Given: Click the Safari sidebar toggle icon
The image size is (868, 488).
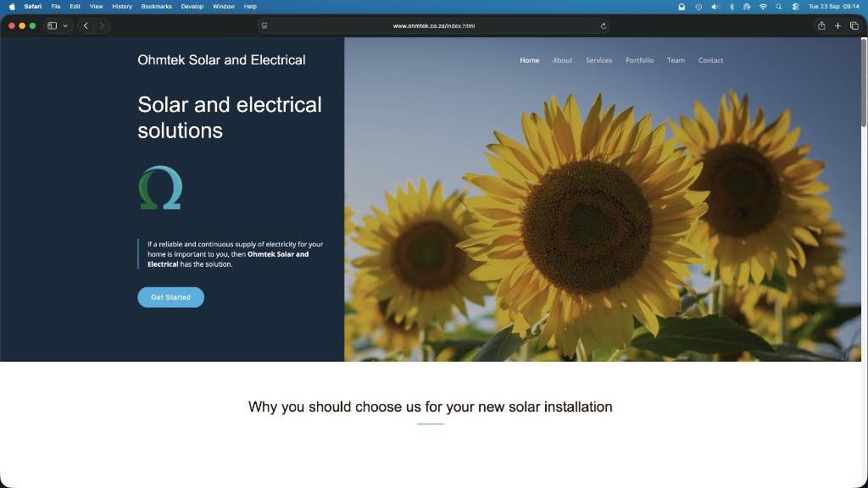Looking at the screenshot, I should point(53,26).
